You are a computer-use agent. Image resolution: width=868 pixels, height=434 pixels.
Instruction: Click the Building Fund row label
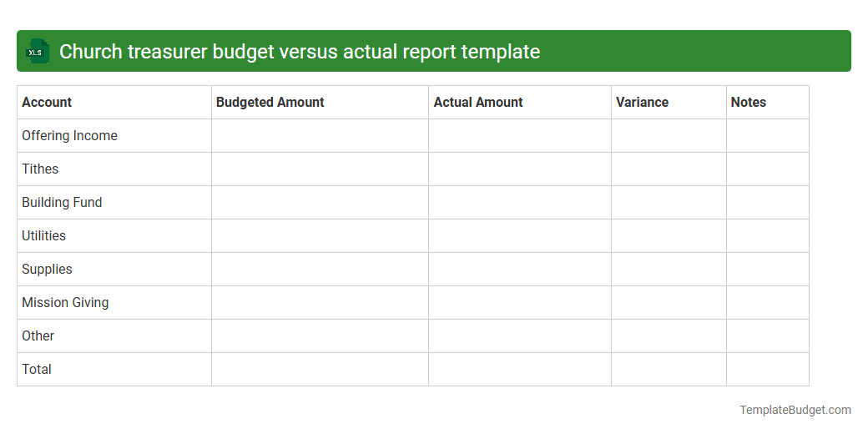tap(62, 203)
